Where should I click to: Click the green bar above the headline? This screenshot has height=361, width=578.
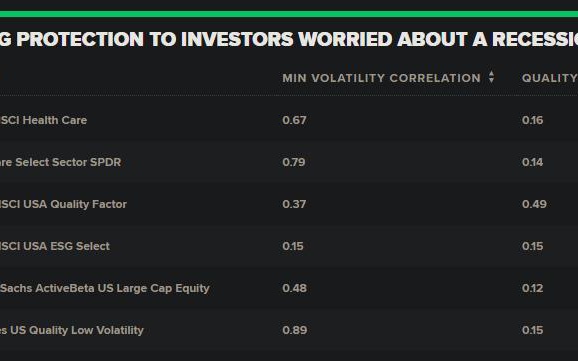pyautogui.click(x=289, y=14)
